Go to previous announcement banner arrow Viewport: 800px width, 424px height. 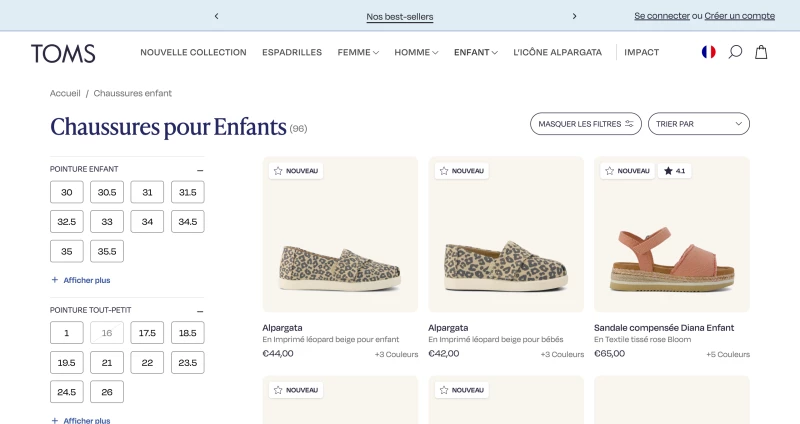(216, 16)
